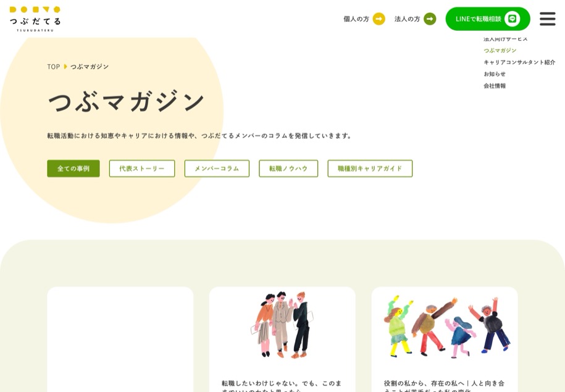Open お知らせ menu item

click(495, 74)
